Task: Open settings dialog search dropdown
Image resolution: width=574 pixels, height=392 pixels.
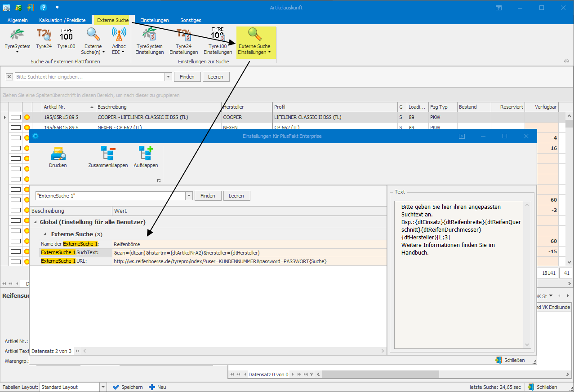Action: click(x=189, y=196)
